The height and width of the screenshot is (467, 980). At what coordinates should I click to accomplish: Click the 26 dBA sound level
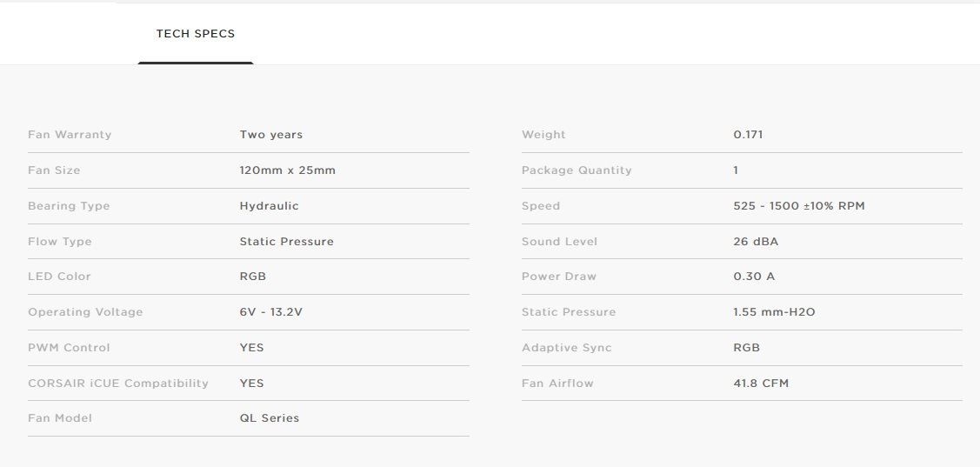click(756, 242)
